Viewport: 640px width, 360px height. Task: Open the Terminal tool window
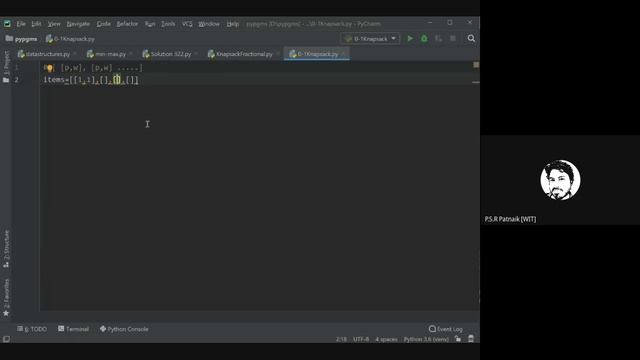point(73,329)
